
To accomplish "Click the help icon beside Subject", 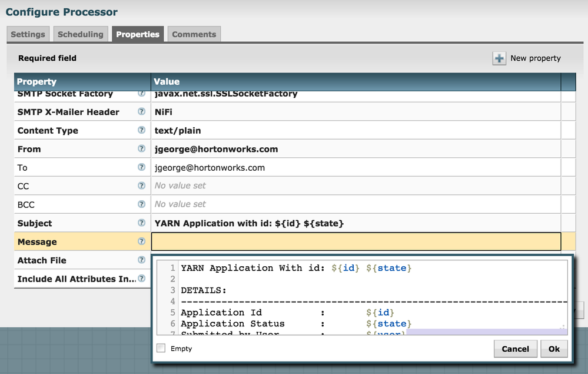I will [x=141, y=223].
